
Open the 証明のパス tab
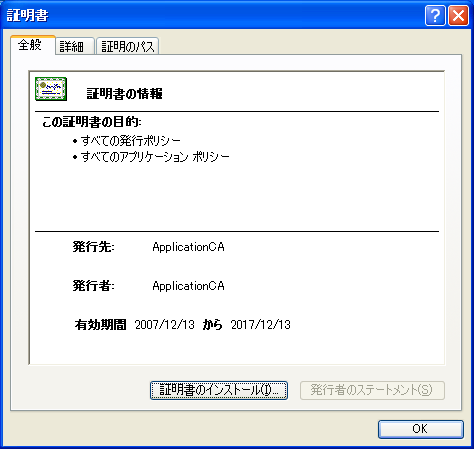coord(127,46)
